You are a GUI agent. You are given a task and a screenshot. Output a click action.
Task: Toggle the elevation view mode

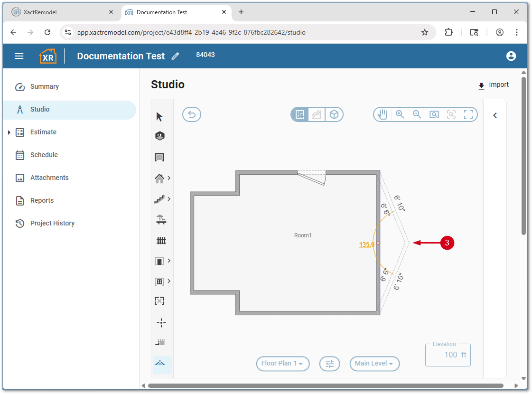click(x=317, y=114)
